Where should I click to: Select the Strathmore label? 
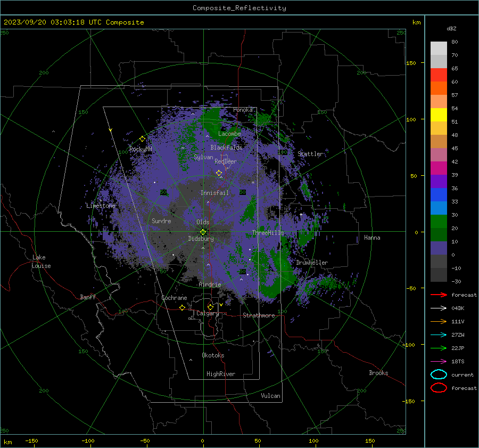click(259, 315)
